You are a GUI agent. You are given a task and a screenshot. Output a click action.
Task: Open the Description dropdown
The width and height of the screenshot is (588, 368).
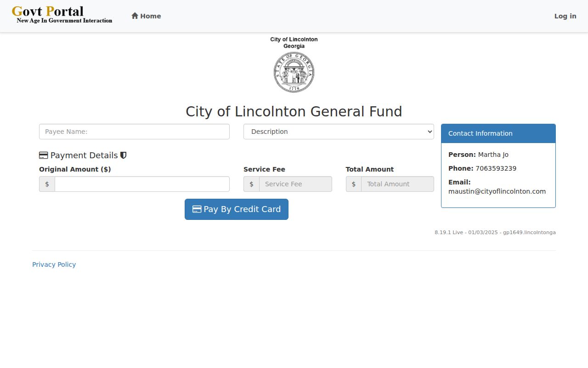(x=339, y=132)
